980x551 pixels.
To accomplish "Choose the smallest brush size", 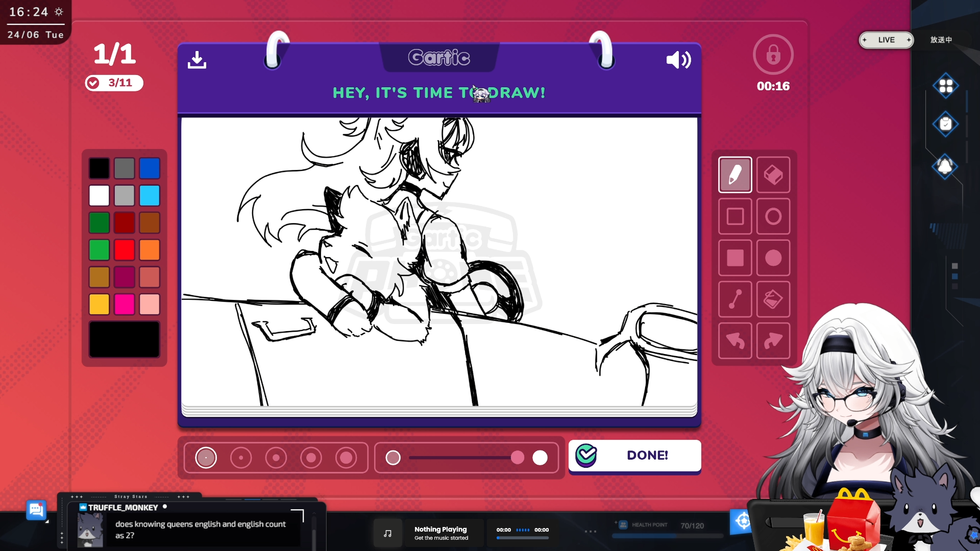I will 206,458.
